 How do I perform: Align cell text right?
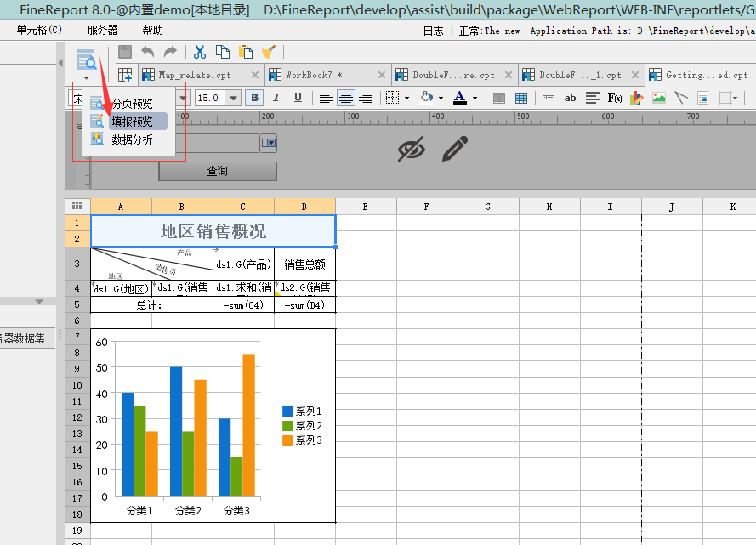366,98
